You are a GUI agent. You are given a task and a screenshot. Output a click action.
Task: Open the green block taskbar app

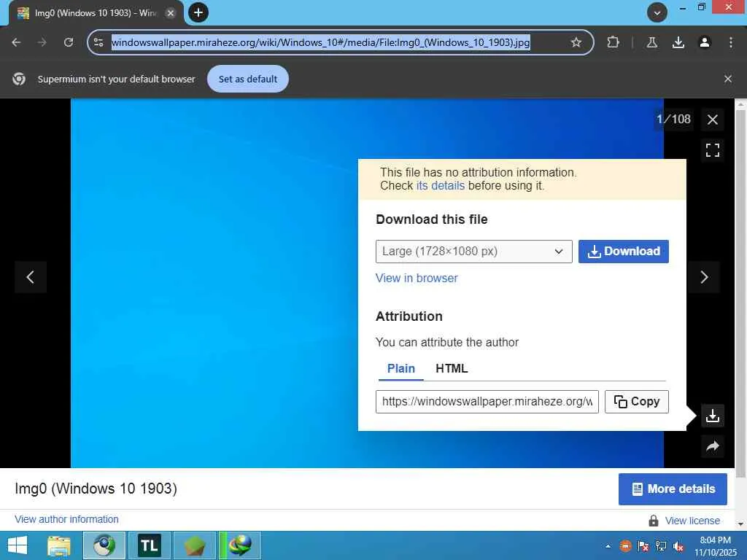195,545
